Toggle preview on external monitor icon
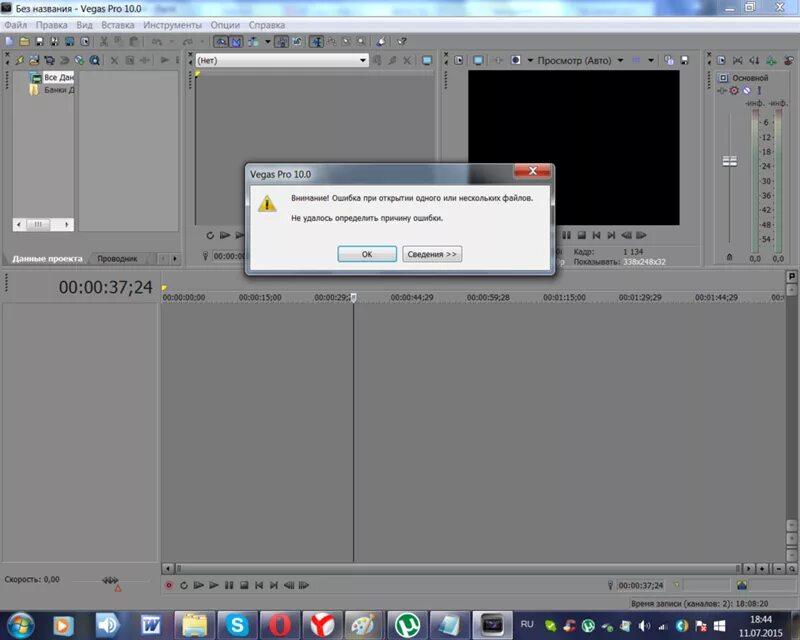800x640 pixels. pos(478,60)
